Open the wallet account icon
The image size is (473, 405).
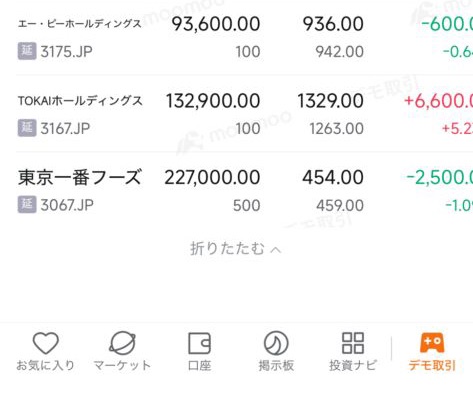[x=199, y=343]
